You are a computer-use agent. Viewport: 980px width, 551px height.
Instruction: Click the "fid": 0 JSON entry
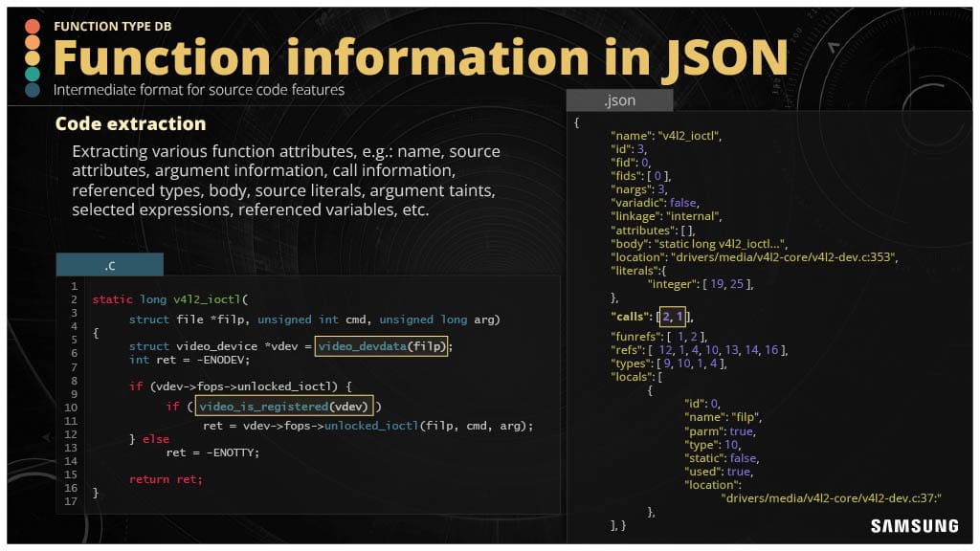click(630, 163)
